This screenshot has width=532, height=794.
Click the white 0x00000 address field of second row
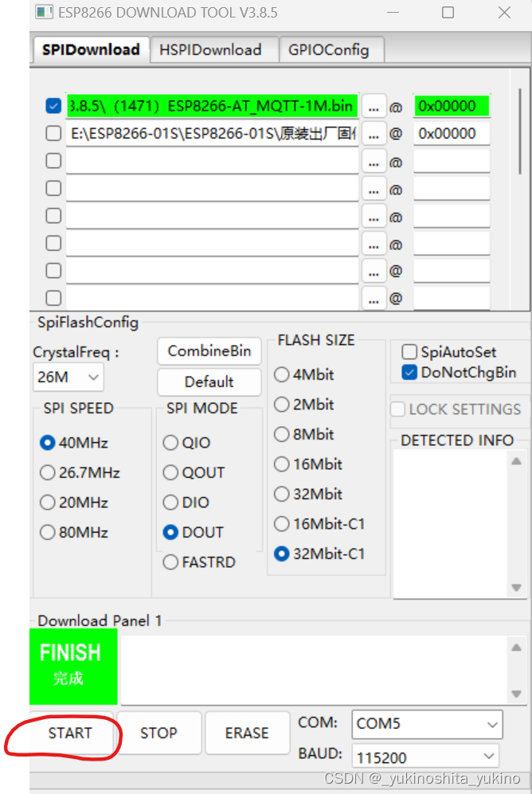tap(452, 134)
